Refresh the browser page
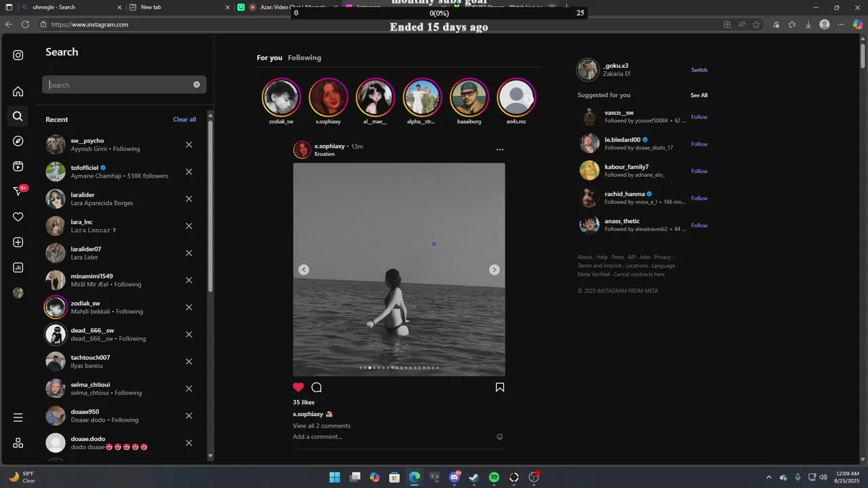Image resolution: width=868 pixels, height=488 pixels. click(x=25, y=24)
